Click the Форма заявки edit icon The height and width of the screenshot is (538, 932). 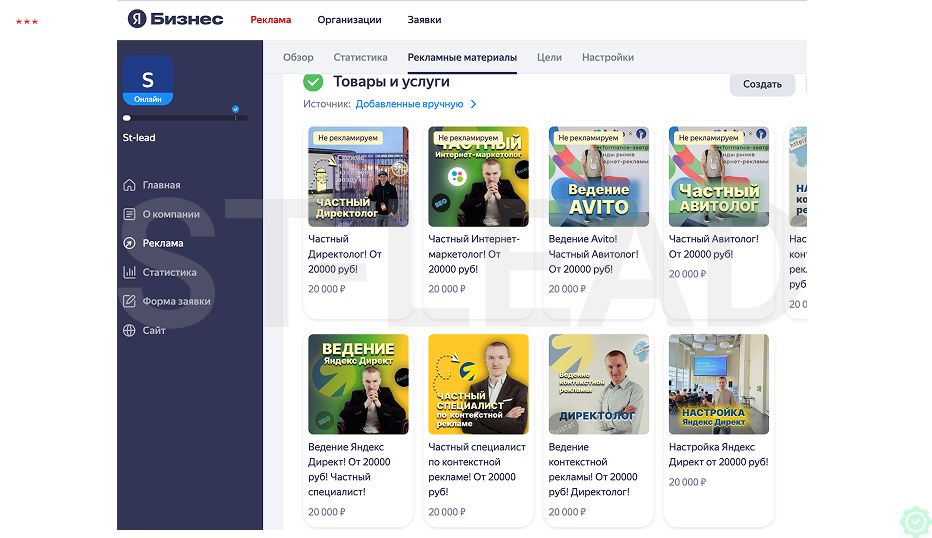click(129, 301)
